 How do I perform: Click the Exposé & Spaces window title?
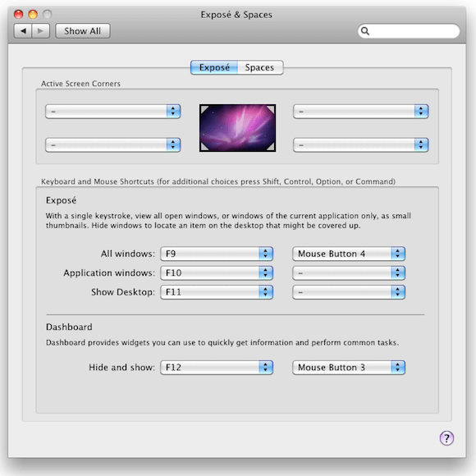click(236, 15)
